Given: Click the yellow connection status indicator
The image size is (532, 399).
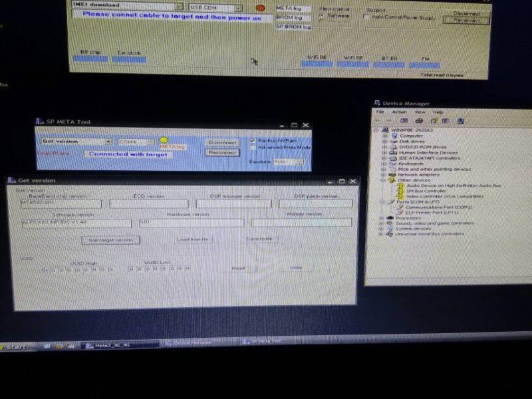Looking at the screenshot, I should 164,140.
